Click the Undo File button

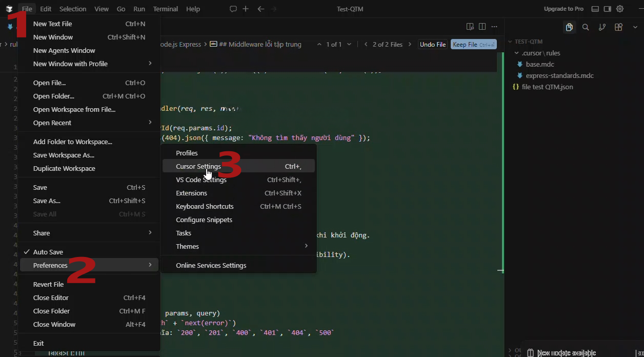point(433,45)
